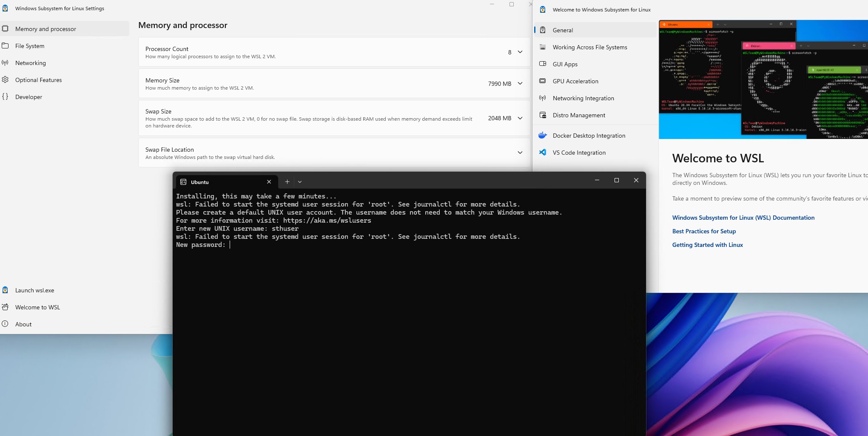Image resolution: width=868 pixels, height=436 pixels.
Task: Click the 7990 MB memory value
Action: (x=500, y=84)
